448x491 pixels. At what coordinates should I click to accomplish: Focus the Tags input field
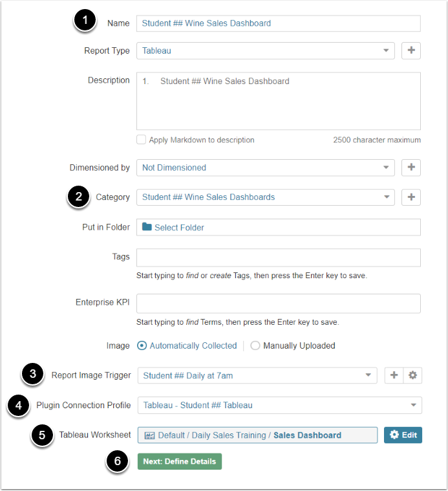278,257
